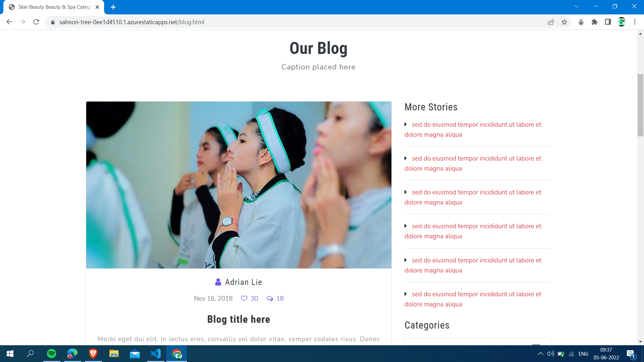Screen dimensions: 644x362
Task: Open the Chrome three-dot menu
Action: tap(635, 22)
